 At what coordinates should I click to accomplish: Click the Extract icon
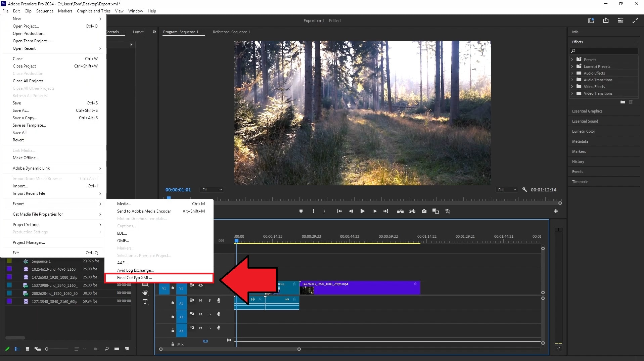click(412, 211)
